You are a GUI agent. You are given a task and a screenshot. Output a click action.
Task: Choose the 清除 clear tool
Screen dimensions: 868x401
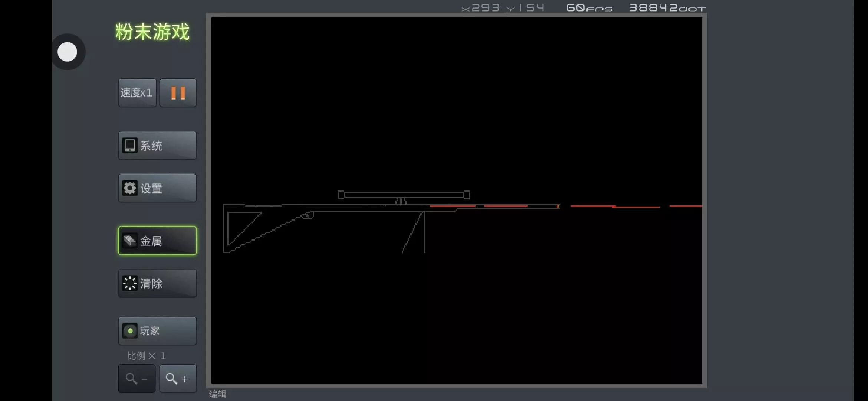click(x=157, y=284)
